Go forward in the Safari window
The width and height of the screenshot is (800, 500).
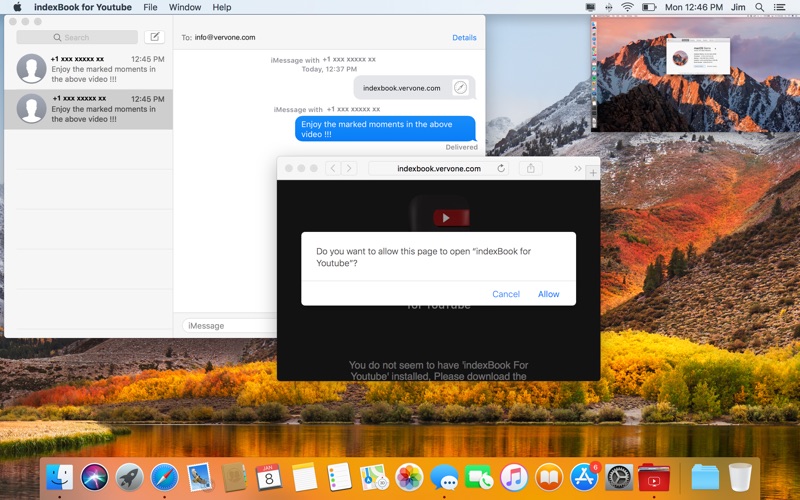pyautogui.click(x=349, y=168)
